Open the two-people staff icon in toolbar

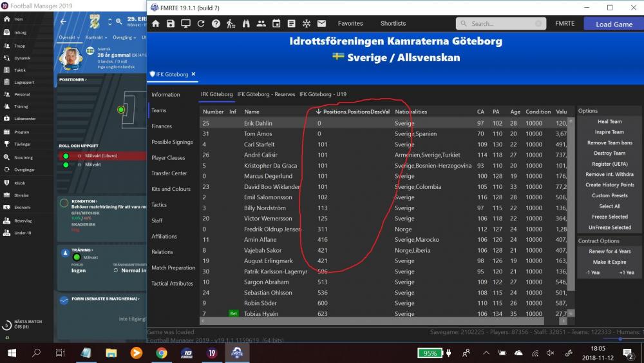coord(261,24)
